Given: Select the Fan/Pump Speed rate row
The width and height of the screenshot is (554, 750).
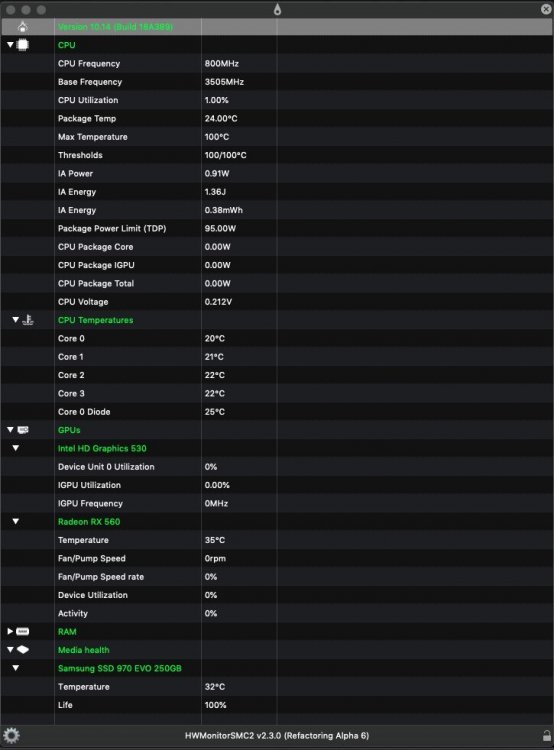Looking at the screenshot, I should coord(277,576).
